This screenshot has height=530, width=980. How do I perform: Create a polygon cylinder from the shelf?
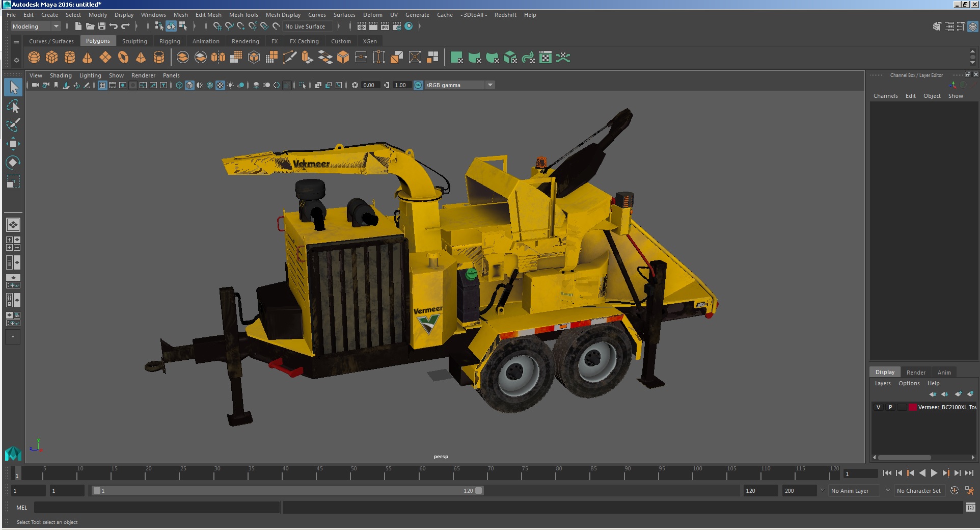point(70,58)
